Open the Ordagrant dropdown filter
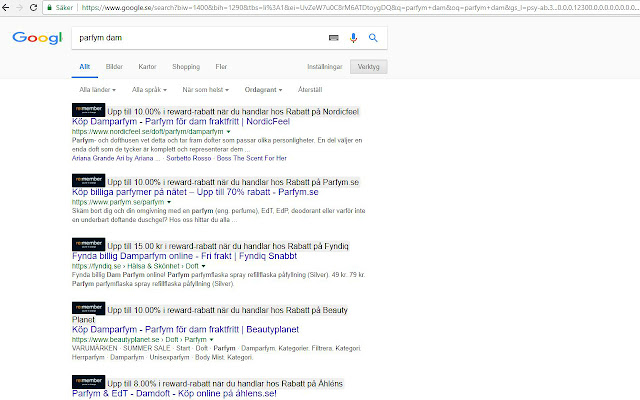The width and height of the screenshot is (640, 400). click(263, 90)
